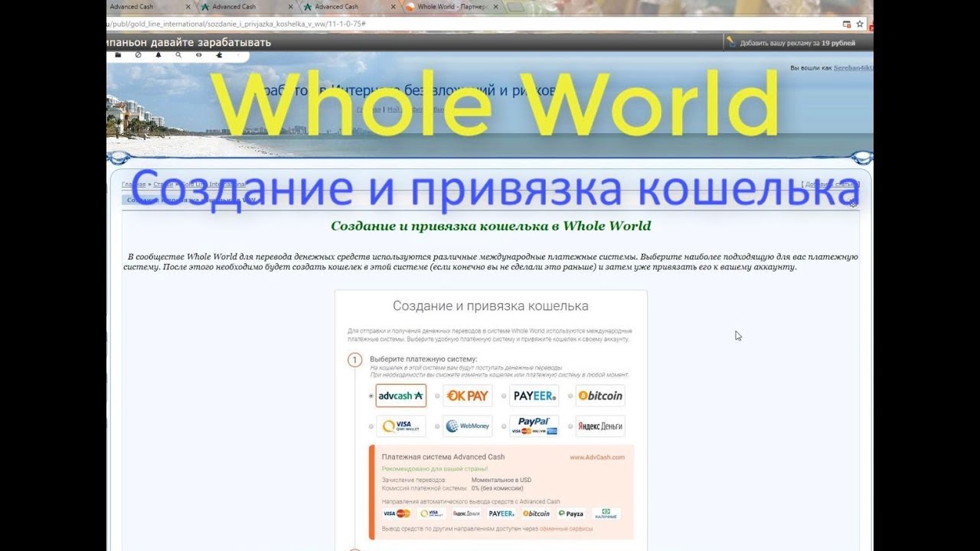Click the WebMoney payment logo
The height and width of the screenshot is (551, 980).
pos(467,426)
